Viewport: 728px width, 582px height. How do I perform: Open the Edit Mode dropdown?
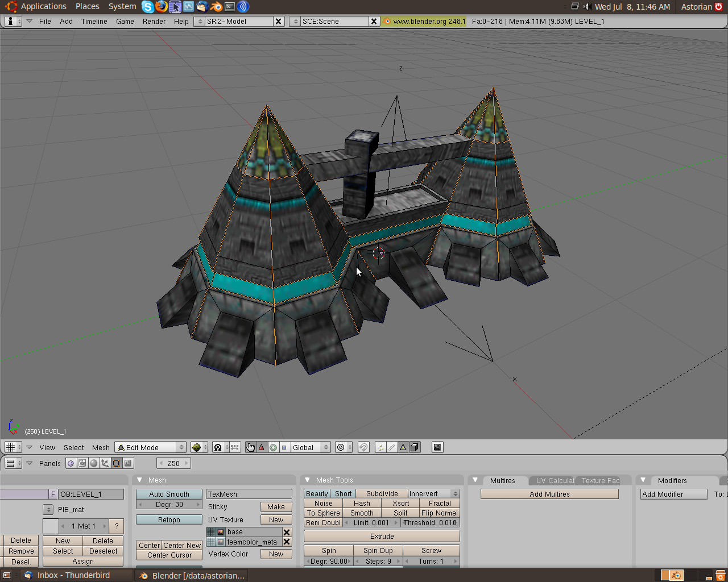151,447
